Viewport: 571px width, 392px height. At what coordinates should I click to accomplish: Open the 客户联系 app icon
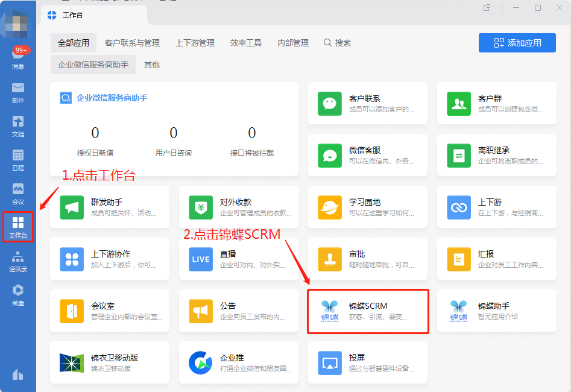[x=330, y=104]
